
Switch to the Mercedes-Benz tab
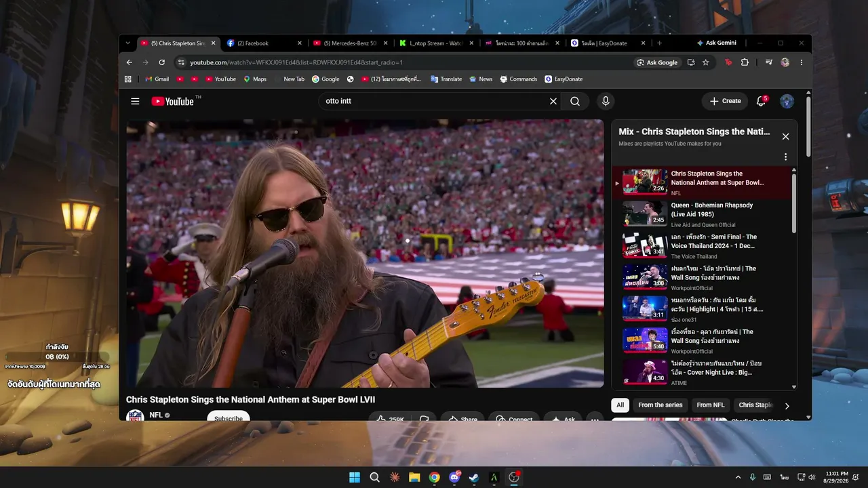tap(350, 43)
